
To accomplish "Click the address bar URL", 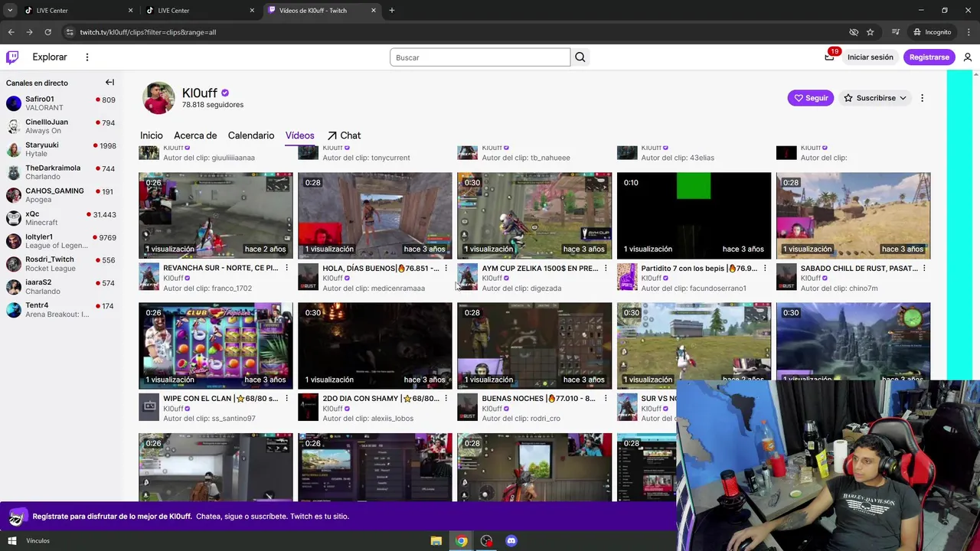I will [148, 32].
